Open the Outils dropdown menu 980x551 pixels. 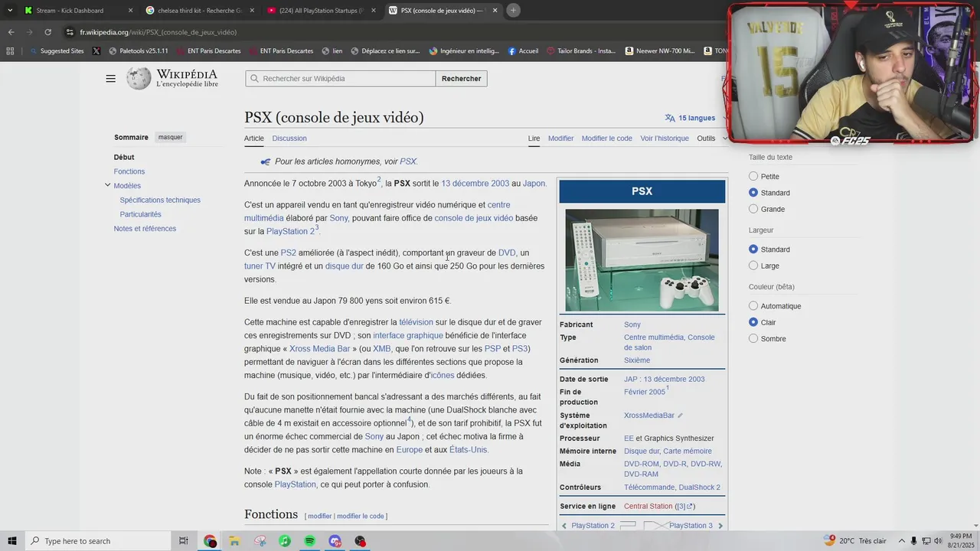(x=711, y=139)
